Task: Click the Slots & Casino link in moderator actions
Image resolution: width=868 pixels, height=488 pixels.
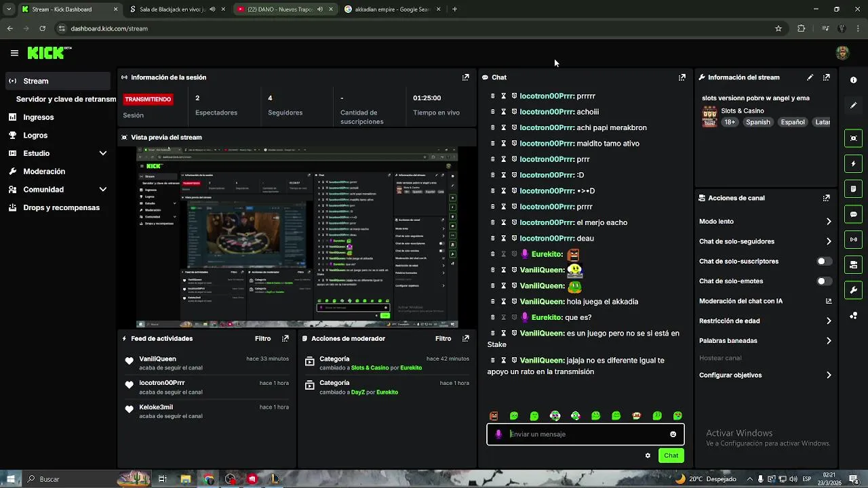Action: pos(370,368)
